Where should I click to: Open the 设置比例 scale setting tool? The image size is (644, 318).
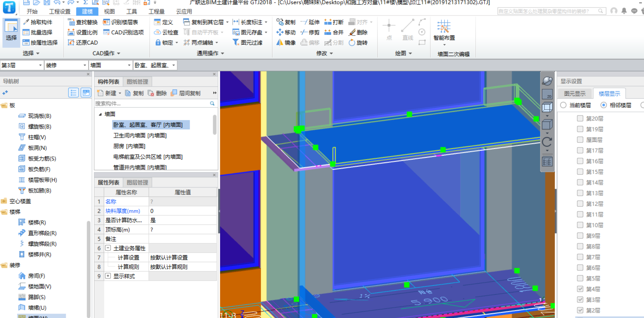click(x=82, y=32)
